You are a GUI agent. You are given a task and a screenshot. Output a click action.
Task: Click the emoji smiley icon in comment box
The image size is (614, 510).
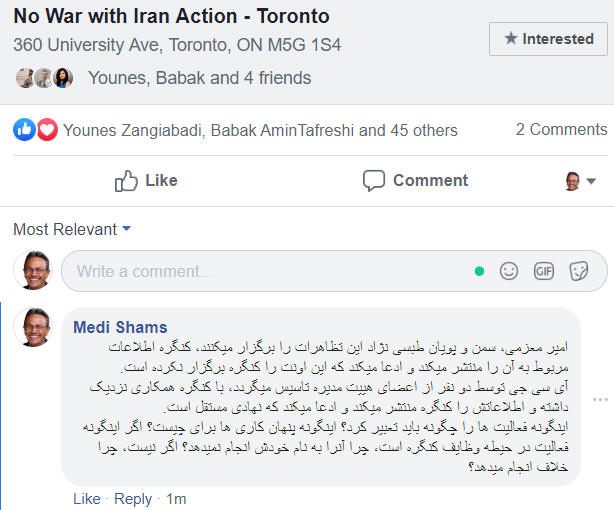tap(510, 271)
